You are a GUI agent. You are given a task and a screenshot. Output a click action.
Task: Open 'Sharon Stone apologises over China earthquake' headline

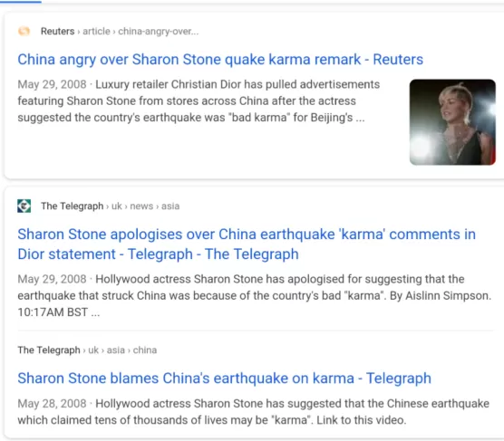tap(247, 244)
